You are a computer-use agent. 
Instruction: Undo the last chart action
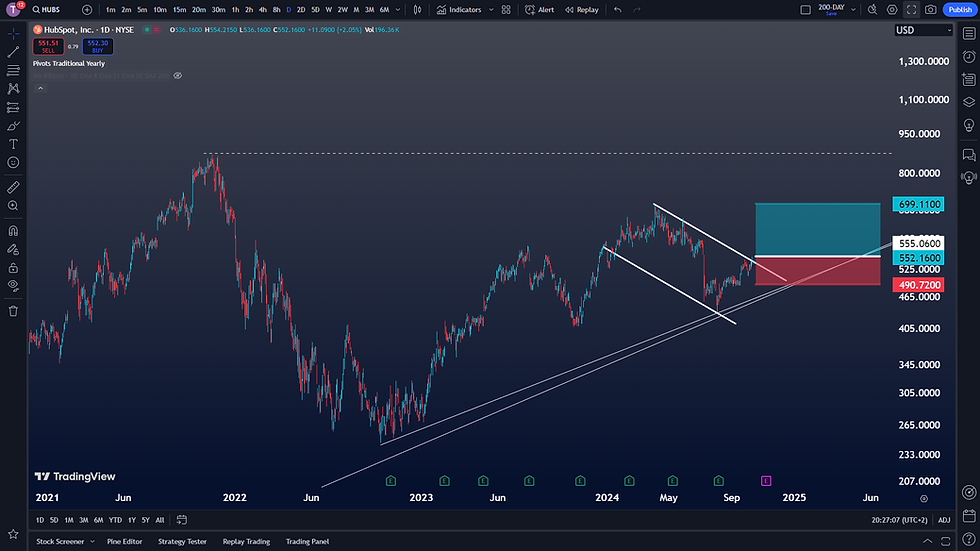(x=618, y=9)
